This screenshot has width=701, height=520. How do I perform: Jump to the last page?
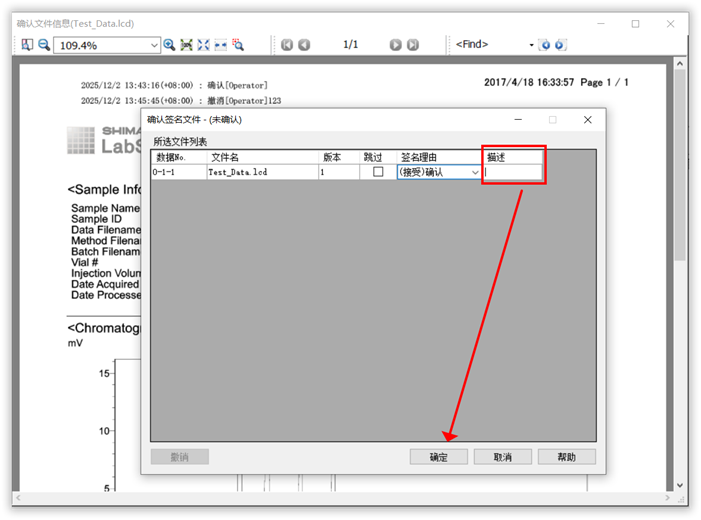click(x=413, y=45)
